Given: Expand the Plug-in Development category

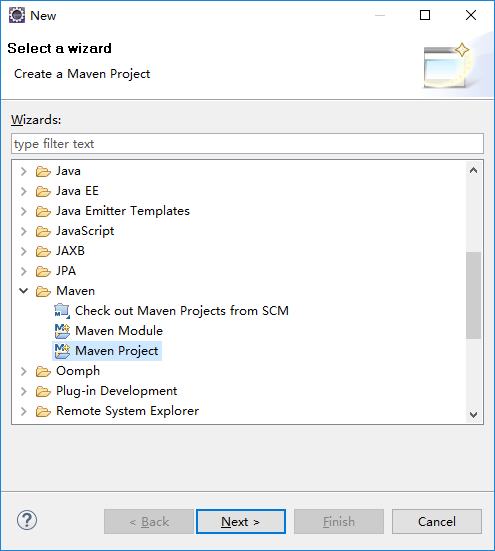Looking at the screenshot, I should click(24, 391).
